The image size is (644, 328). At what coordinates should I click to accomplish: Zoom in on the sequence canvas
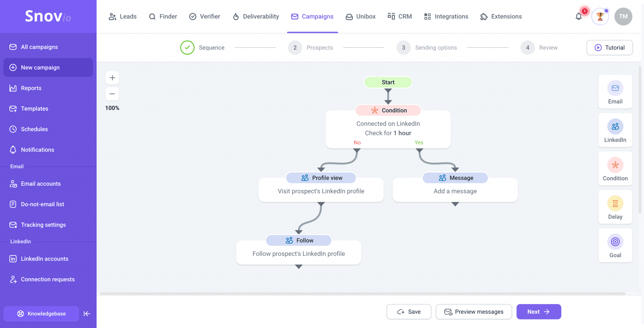click(112, 78)
